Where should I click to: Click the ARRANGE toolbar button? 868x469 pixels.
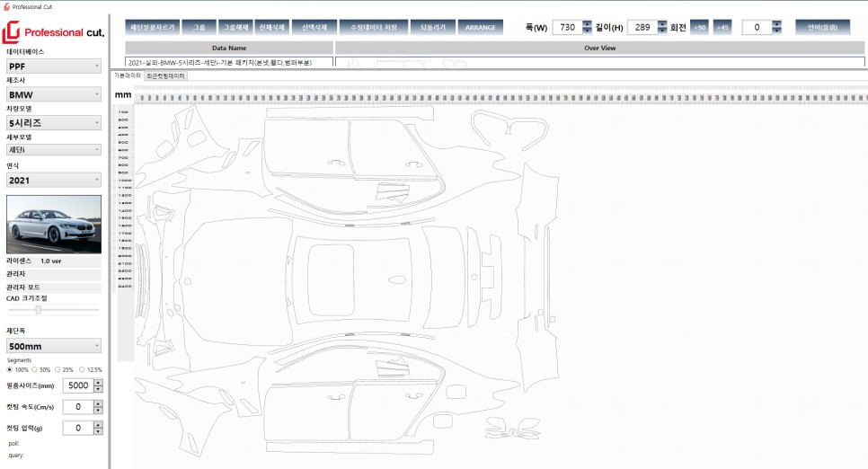pyautogui.click(x=481, y=28)
